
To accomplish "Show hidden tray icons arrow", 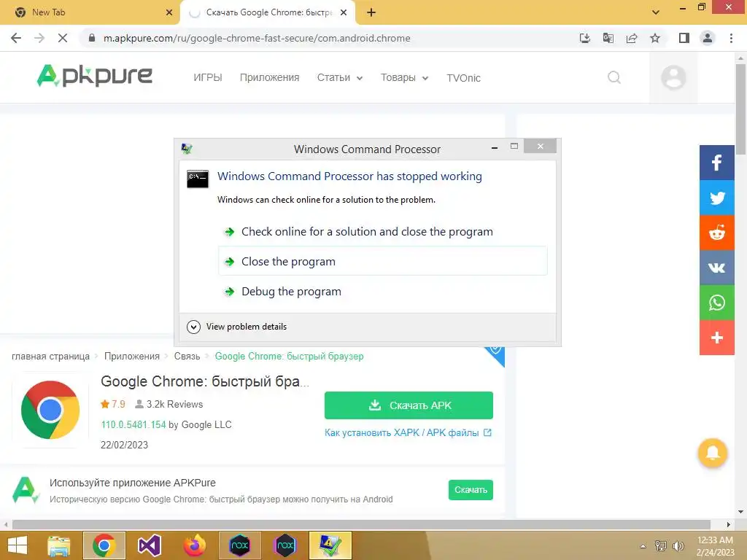I will (643, 545).
